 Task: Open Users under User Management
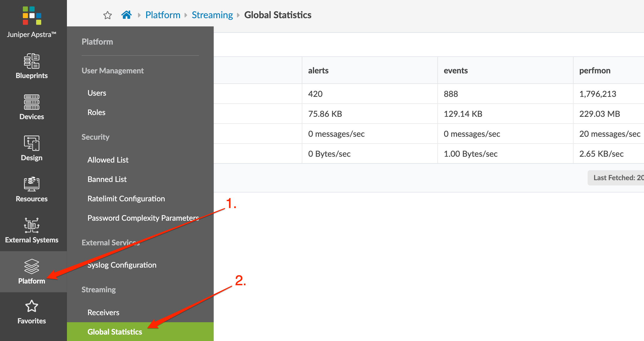[x=97, y=93]
